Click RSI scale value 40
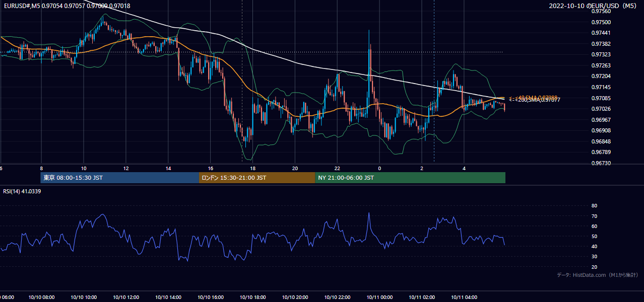The image size is (644, 302). coord(594,247)
